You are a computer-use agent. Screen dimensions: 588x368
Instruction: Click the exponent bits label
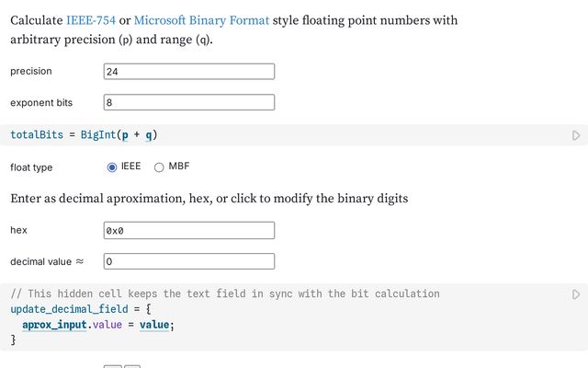[41, 103]
